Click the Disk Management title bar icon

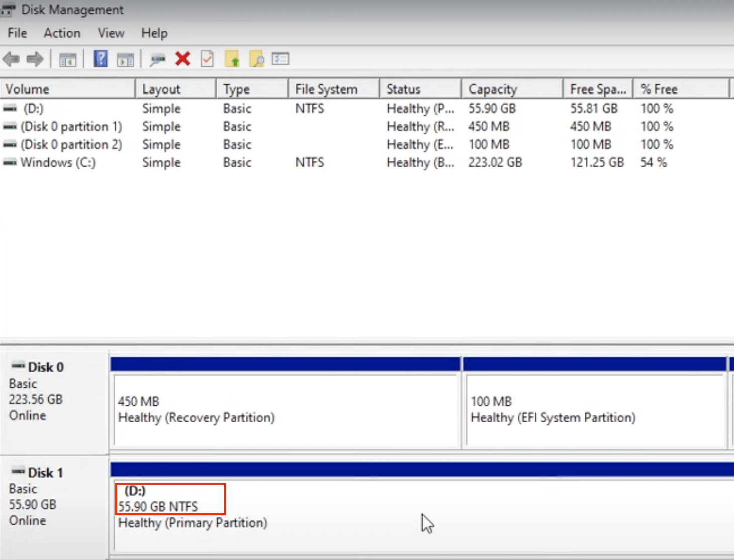(8, 10)
